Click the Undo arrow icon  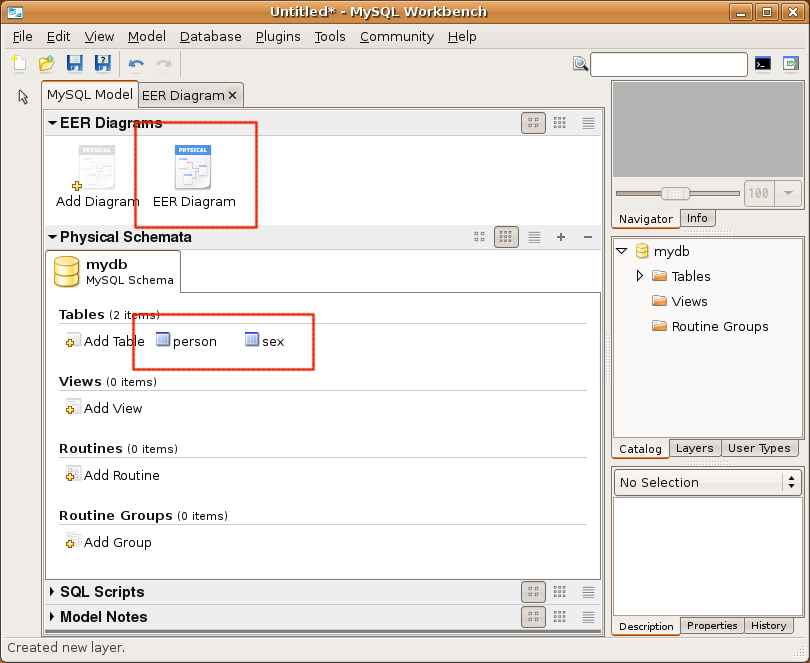tap(136, 64)
